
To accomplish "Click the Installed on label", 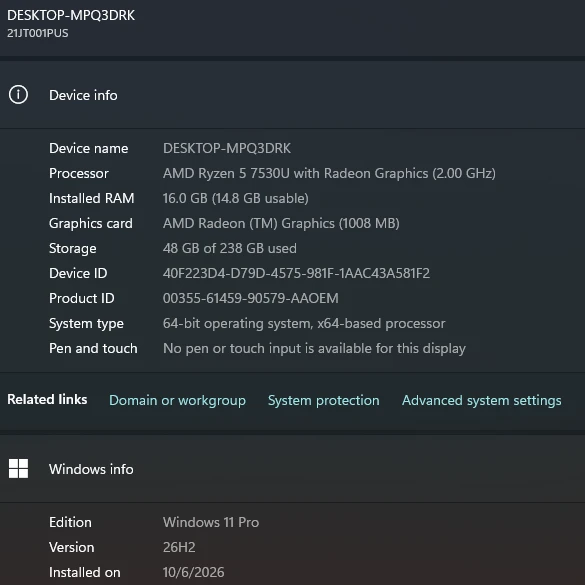I will (85, 572).
